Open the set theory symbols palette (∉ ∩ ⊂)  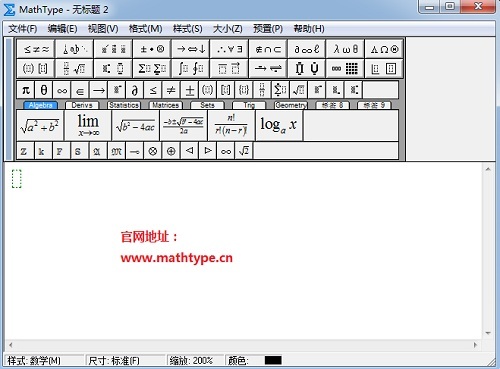click(268, 49)
